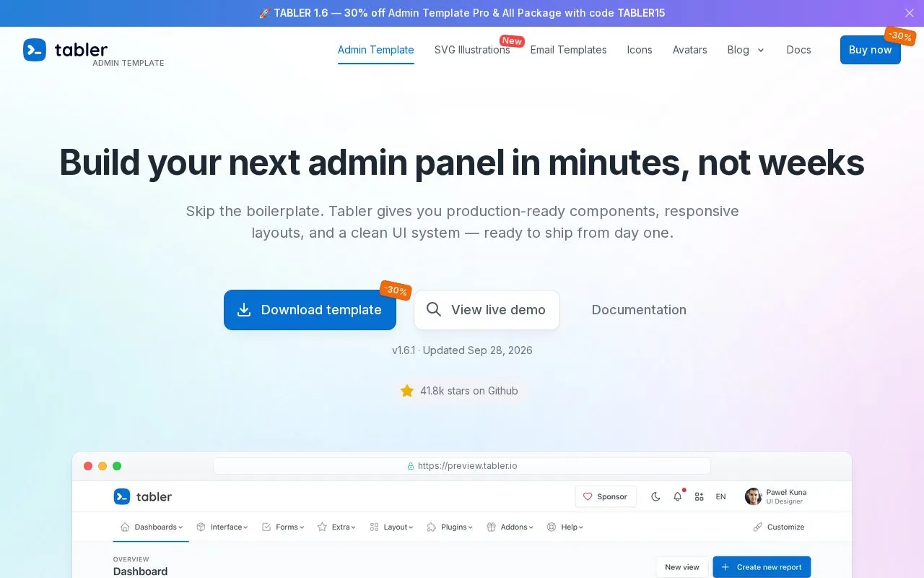Viewport: 924px width, 578px height.
Task: Click the download arrow icon in Download template
Action: 244,310
